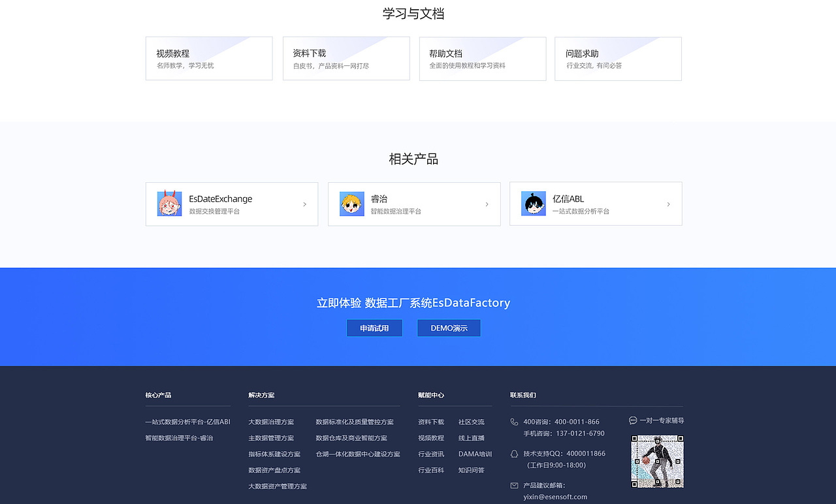This screenshot has width=836, height=504.
Task: Click the 亿信ABL product icon
Action: pyautogui.click(x=533, y=203)
